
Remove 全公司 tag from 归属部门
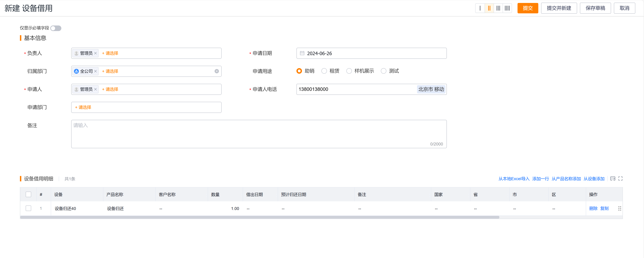click(95, 71)
